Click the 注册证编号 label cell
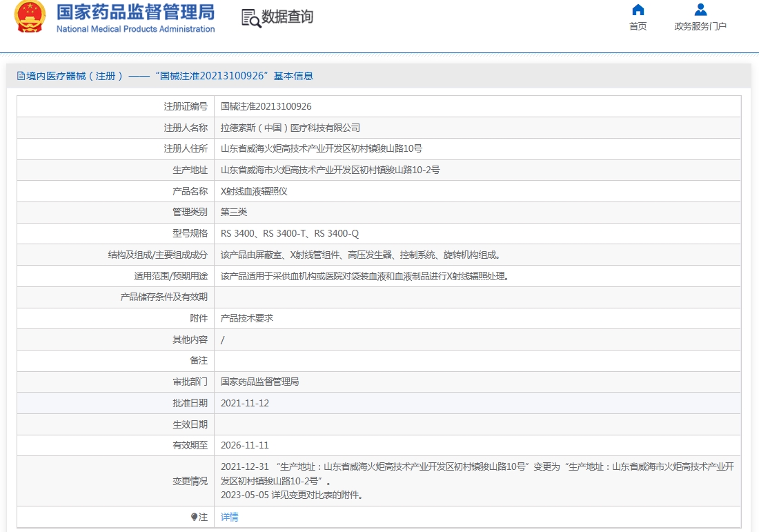The width and height of the screenshot is (759, 532). (116, 106)
